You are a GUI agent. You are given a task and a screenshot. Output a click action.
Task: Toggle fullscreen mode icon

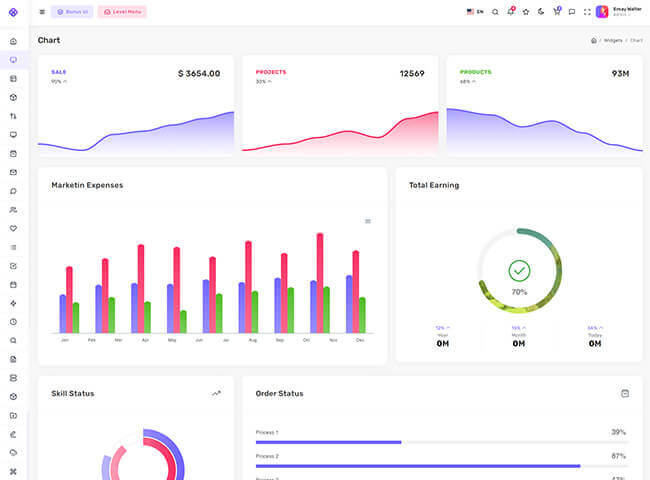(x=587, y=12)
